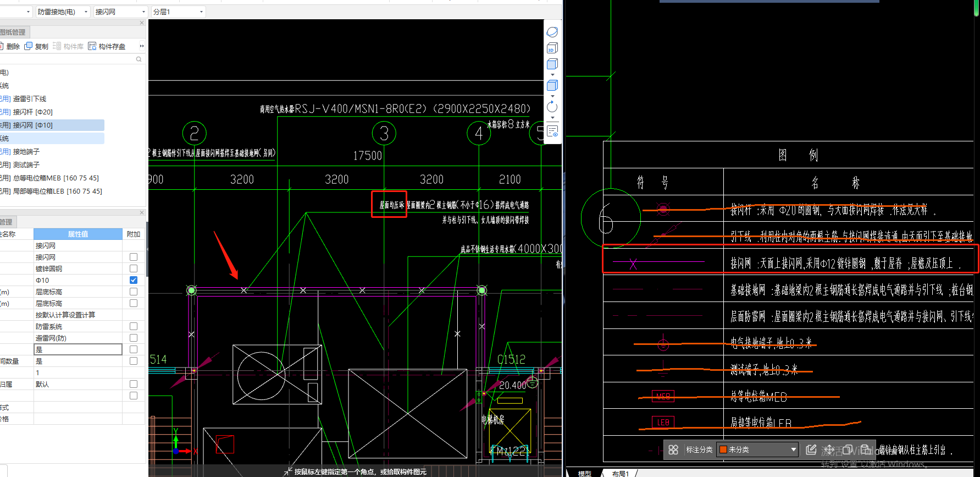
Task: Click the 镀锌圆钢 property value cell
Action: 78,268
